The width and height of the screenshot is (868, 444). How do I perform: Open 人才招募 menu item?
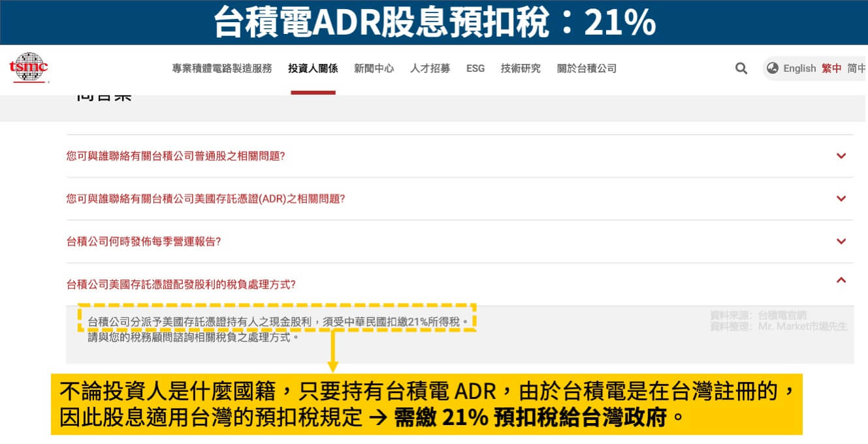pos(430,68)
